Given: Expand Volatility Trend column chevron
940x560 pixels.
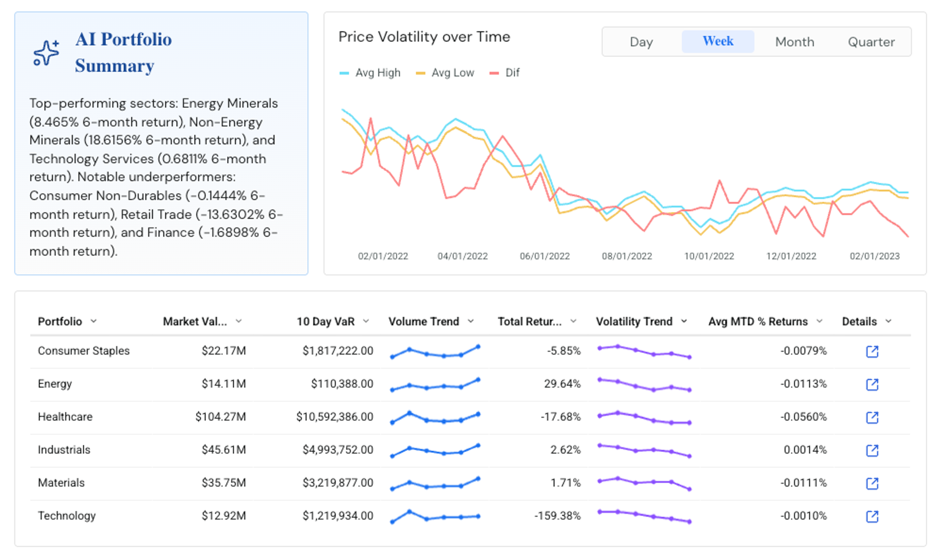Looking at the screenshot, I should coord(684,321).
